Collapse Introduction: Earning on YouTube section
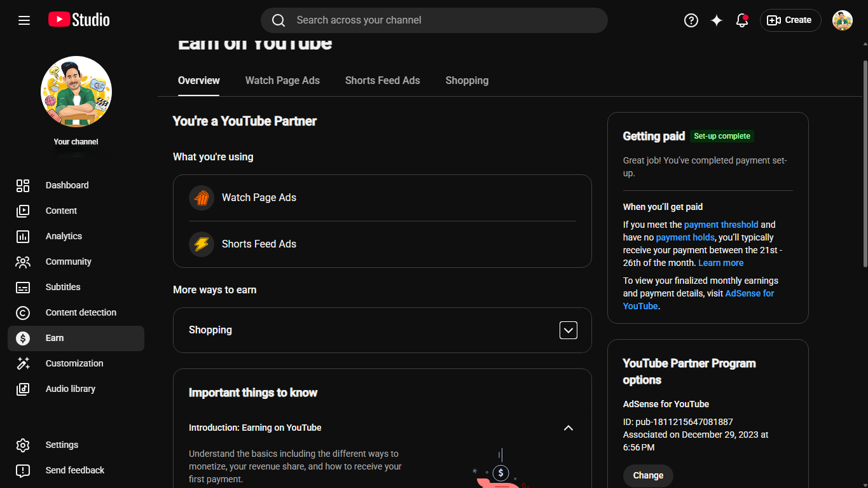868x488 pixels. tap(568, 428)
